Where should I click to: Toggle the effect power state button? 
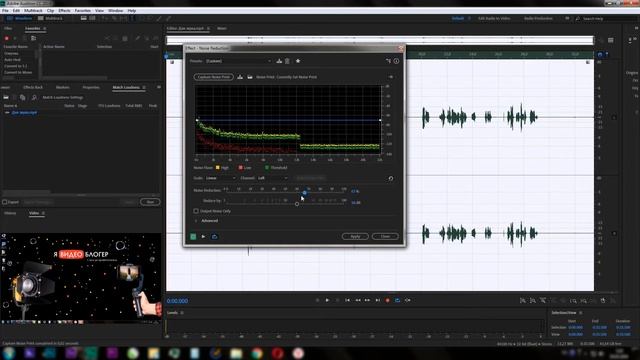click(193, 236)
